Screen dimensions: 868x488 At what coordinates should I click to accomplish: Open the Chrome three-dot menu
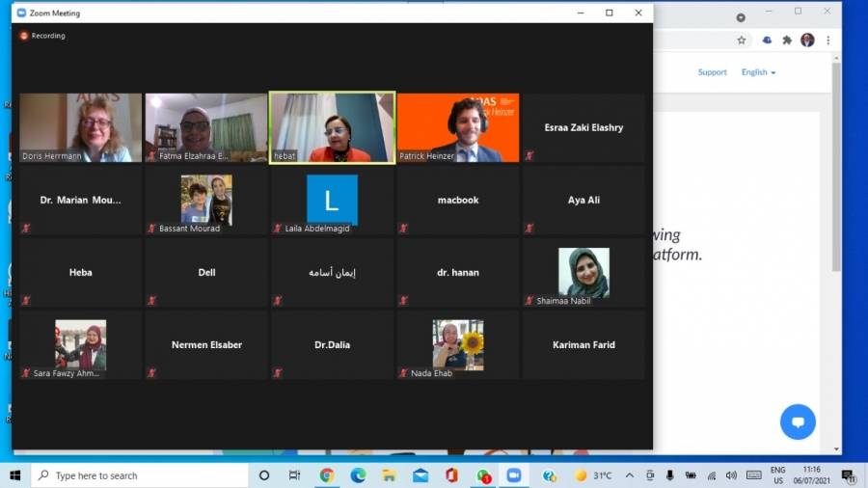point(827,41)
